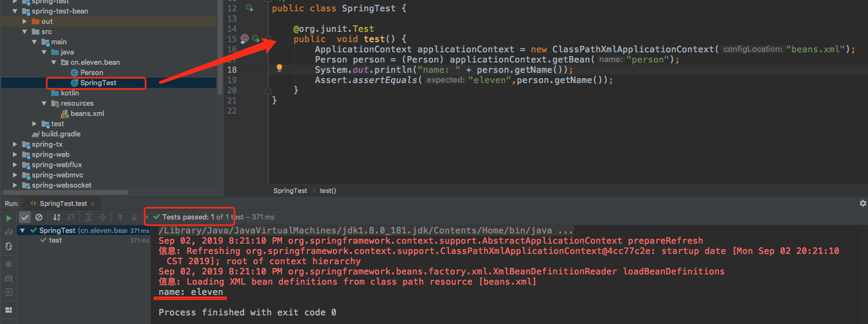
Task: Click the project tree horizontal scrollbar
Action: pos(66,192)
